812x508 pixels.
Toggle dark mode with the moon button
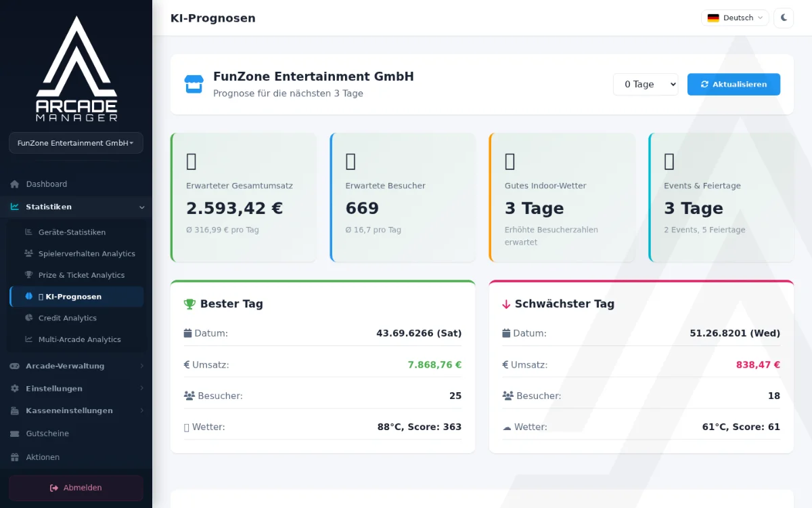(784, 18)
